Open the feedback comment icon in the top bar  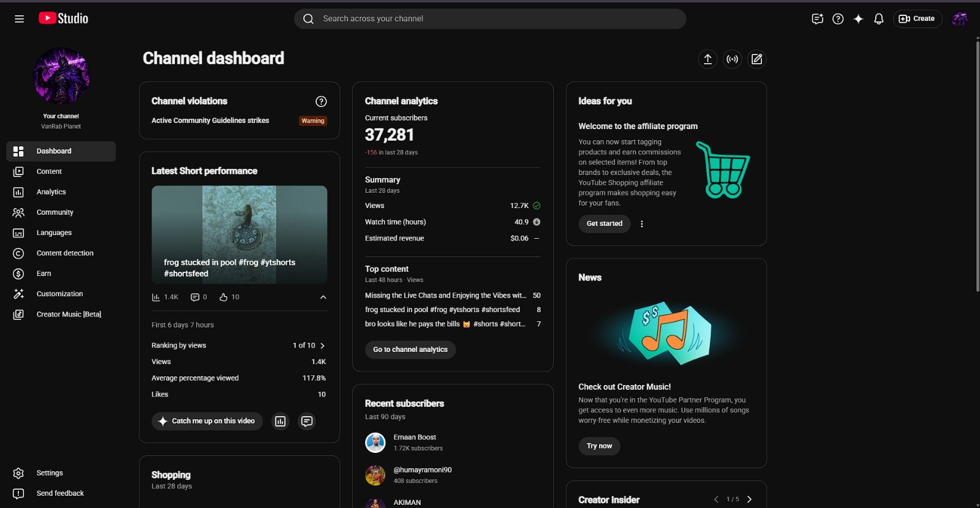817,19
